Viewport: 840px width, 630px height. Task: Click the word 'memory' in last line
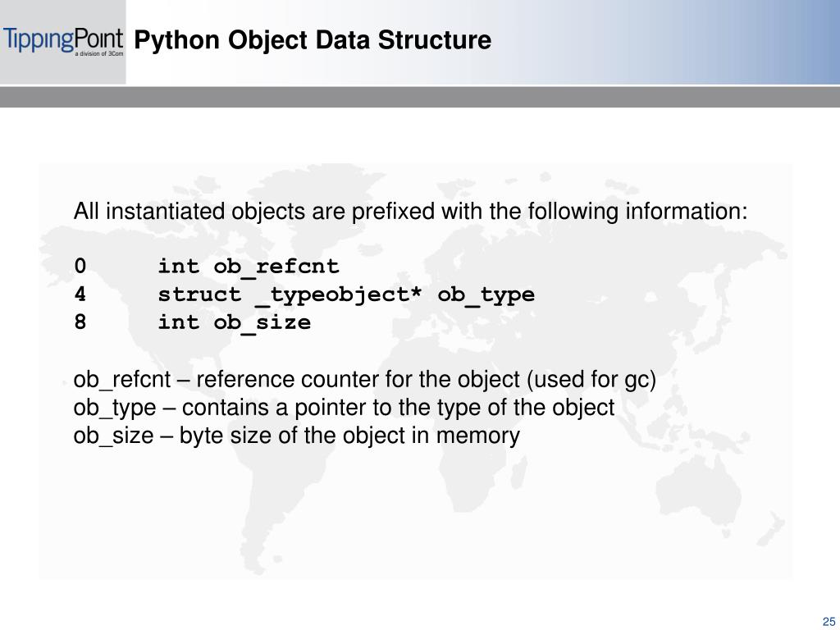tap(478, 436)
